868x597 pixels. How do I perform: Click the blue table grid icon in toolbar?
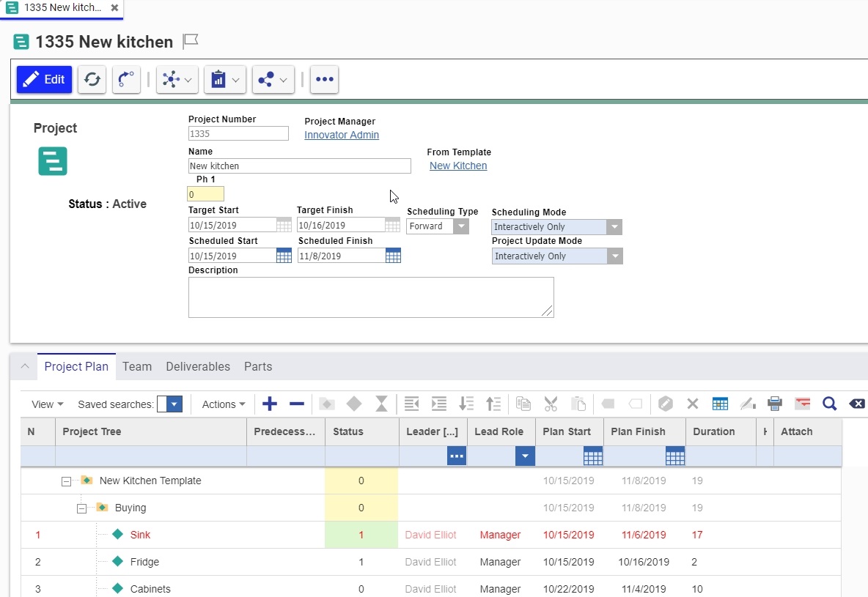[720, 404]
